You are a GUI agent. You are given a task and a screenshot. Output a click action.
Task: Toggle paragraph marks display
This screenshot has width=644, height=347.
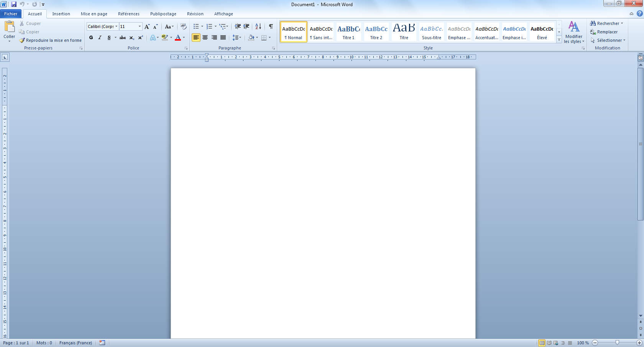(x=271, y=26)
